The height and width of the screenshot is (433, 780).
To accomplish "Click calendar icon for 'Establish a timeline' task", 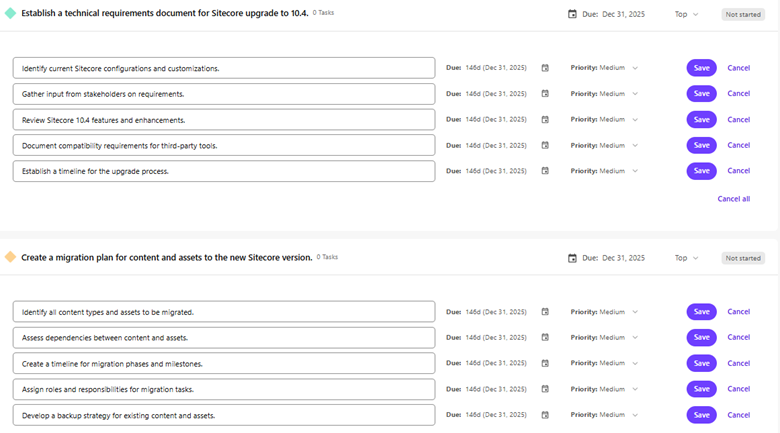I will (x=545, y=171).
